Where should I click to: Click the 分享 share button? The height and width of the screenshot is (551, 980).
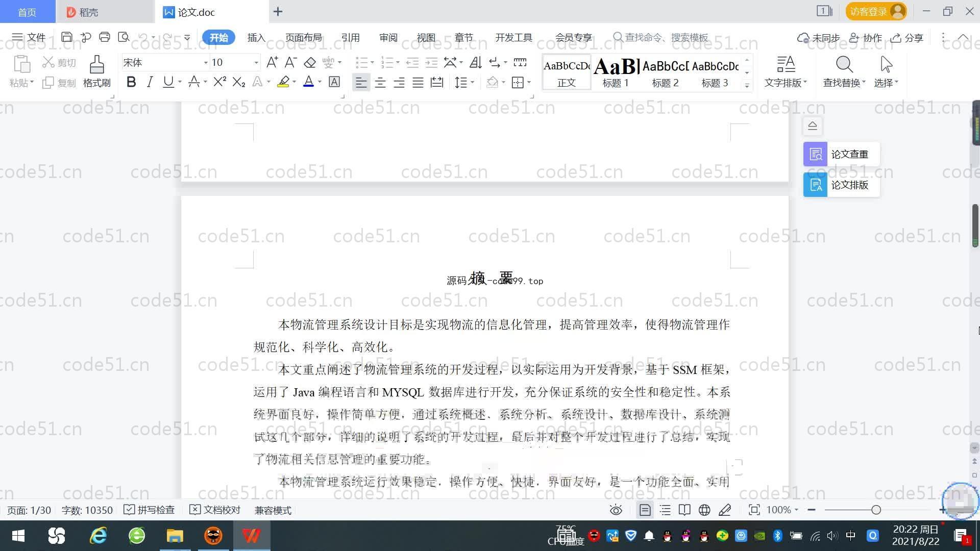click(907, 38)
